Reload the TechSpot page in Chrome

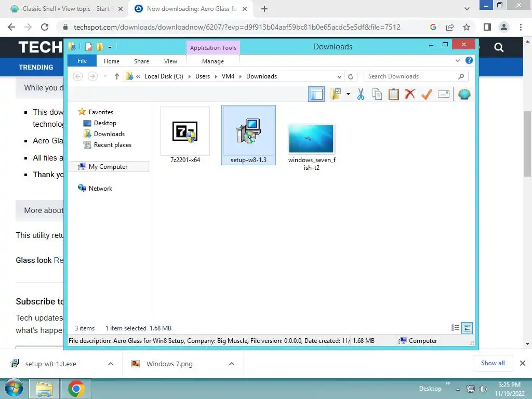pos(45,27)
